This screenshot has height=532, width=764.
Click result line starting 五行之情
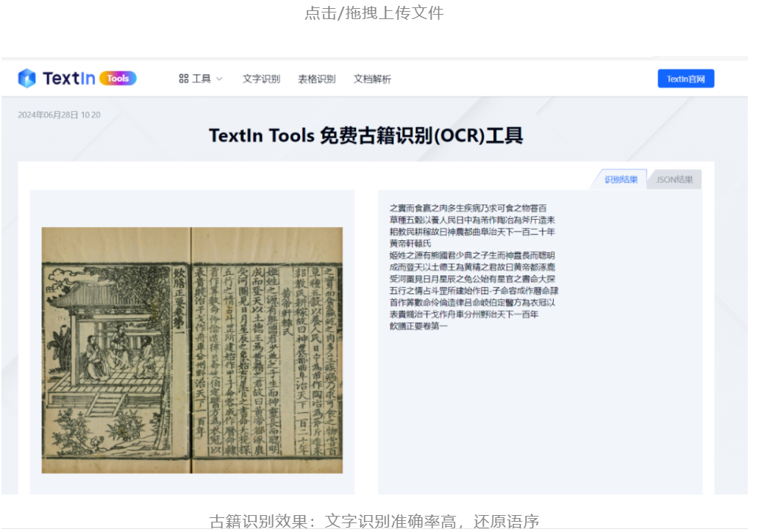pyautogui.click(x=474, y=290)
